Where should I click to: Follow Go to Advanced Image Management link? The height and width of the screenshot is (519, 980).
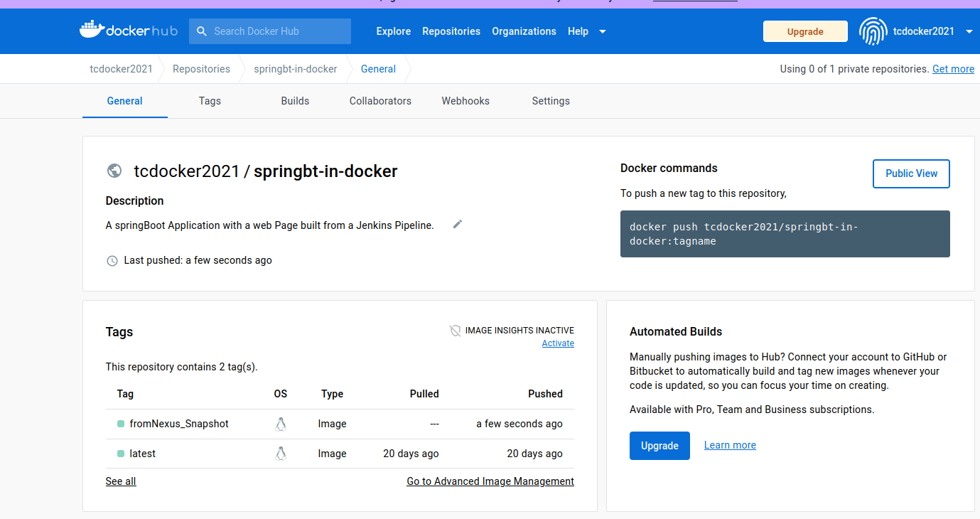490,481
